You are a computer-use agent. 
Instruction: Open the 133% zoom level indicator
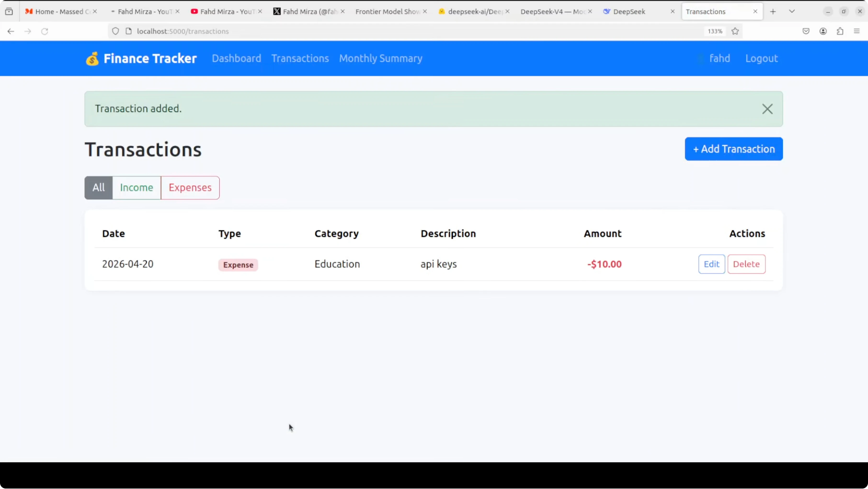[715, 31]
